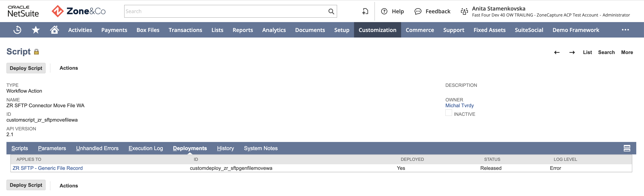Viewport: 644px width, 196px height.
Task: Switch to the Scripts subtab
Action: (x=20, y=148)
